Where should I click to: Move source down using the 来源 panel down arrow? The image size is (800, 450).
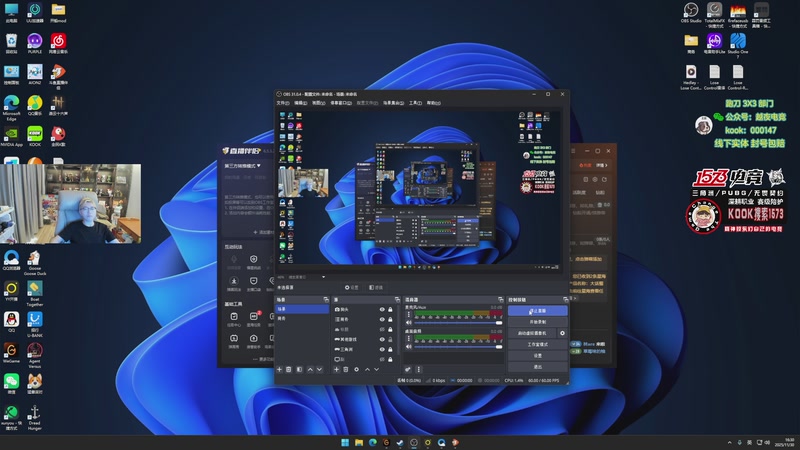pyautogui.click(x=377, y=369)
